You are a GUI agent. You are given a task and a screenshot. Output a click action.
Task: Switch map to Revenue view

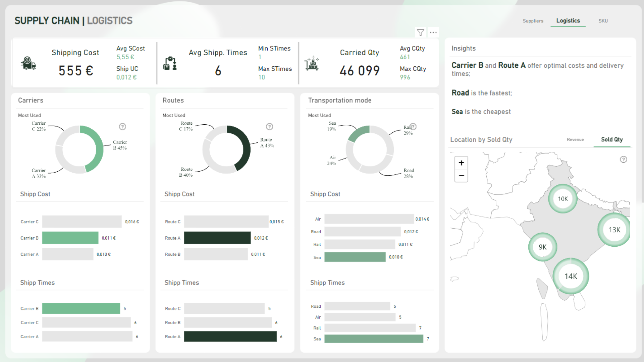click(x=575, y=139)
